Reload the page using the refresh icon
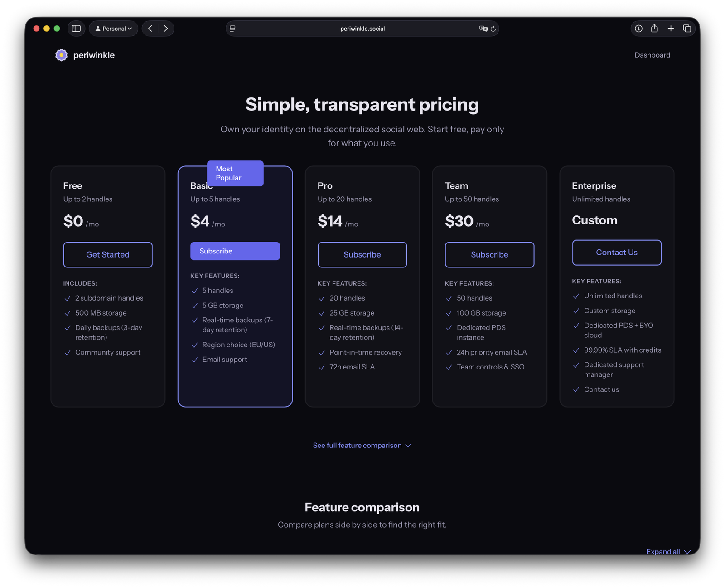Screen dimensions: 725x588 (x=493, y=29)
